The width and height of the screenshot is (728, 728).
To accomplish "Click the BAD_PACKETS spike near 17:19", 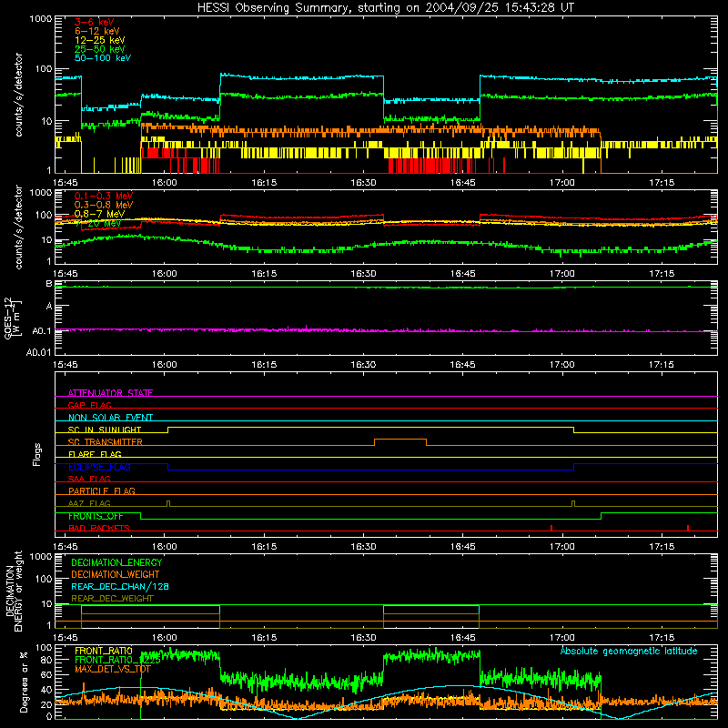I will point(688,528).
